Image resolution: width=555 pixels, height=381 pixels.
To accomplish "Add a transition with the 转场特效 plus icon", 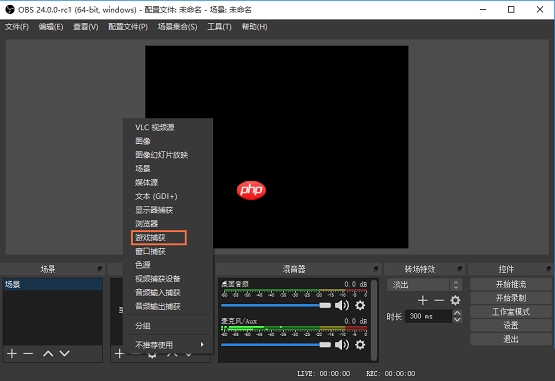I will [423, 301].
